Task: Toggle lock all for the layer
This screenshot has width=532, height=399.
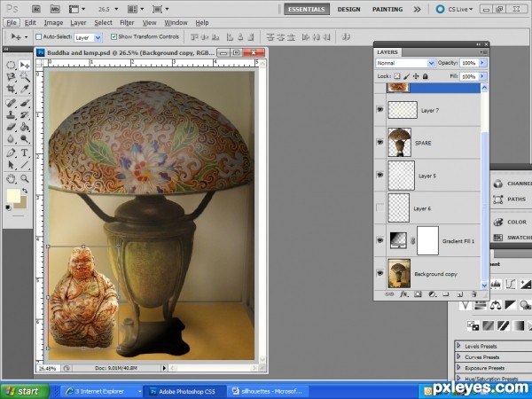Action: pyautogui.click(x=425, y=76)
